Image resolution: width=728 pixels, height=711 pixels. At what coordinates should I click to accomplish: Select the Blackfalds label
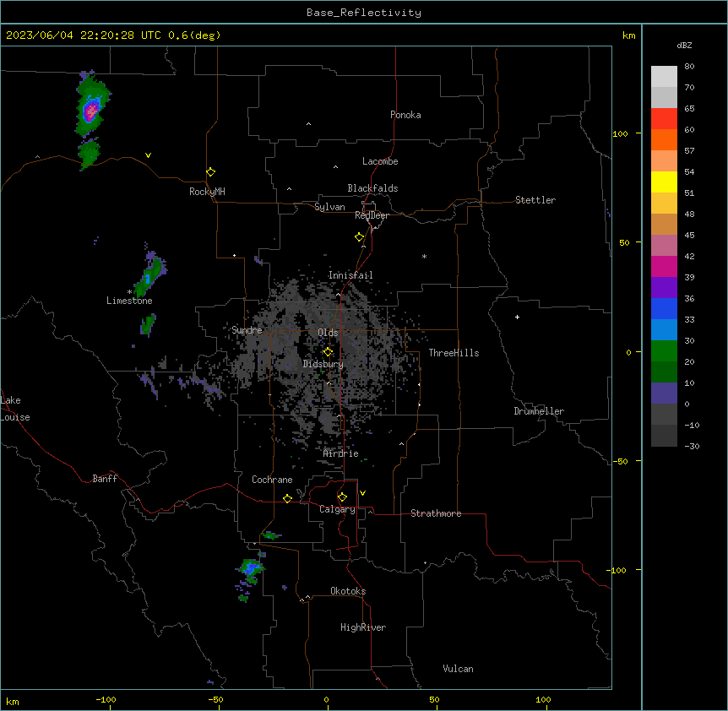click(372, 188)
